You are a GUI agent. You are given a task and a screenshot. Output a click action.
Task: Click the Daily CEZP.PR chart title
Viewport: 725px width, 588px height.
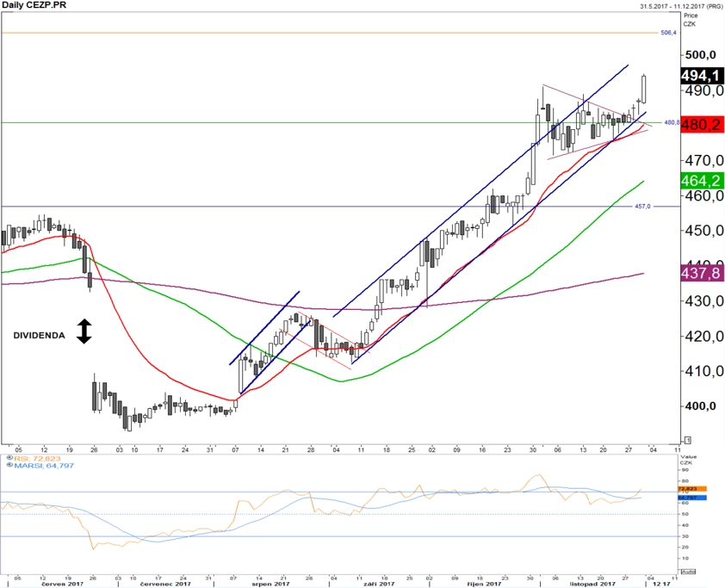pyautogui.click(x=34, y=4)
